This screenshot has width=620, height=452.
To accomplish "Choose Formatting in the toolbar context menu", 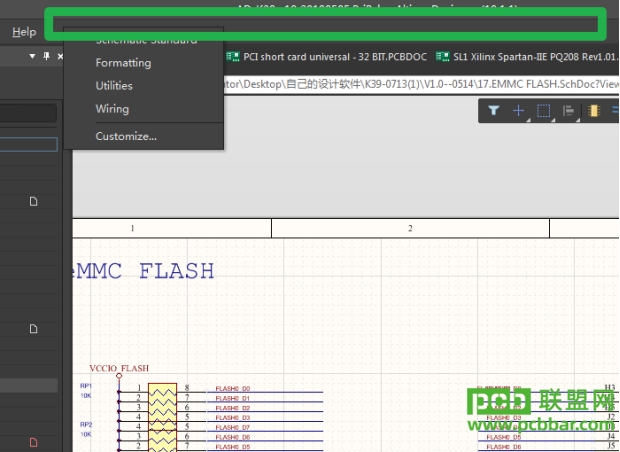I will [x=123, y=63].
